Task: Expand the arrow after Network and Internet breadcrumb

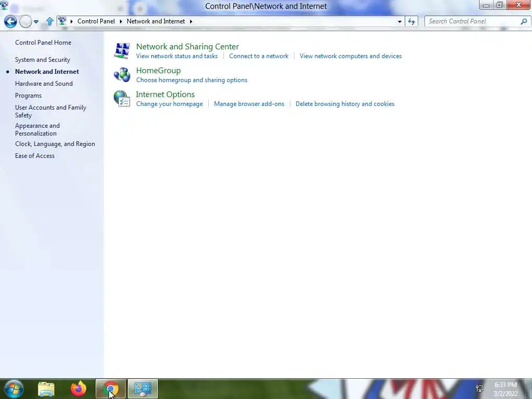Action: pyautogui.click(x=191, y=21)
